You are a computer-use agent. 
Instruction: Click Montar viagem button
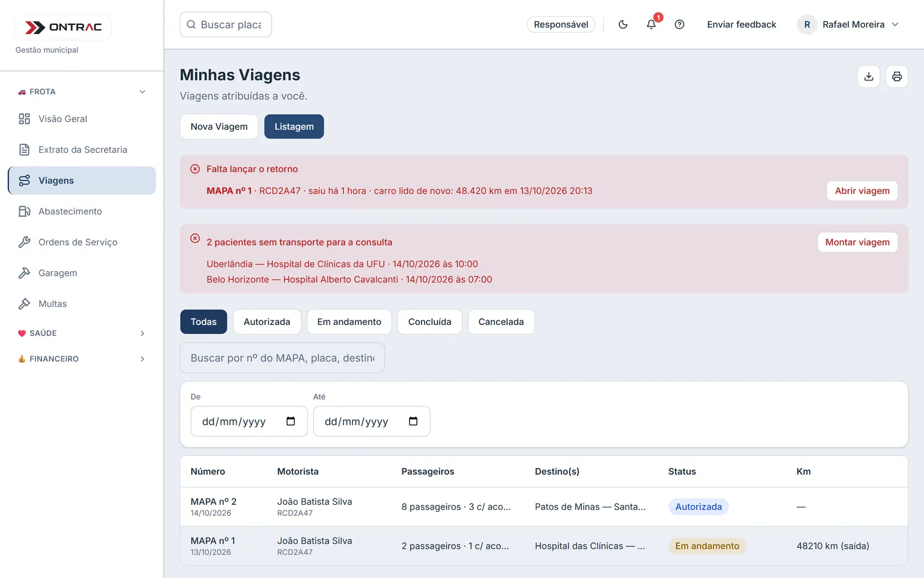(x=857, y=242)
